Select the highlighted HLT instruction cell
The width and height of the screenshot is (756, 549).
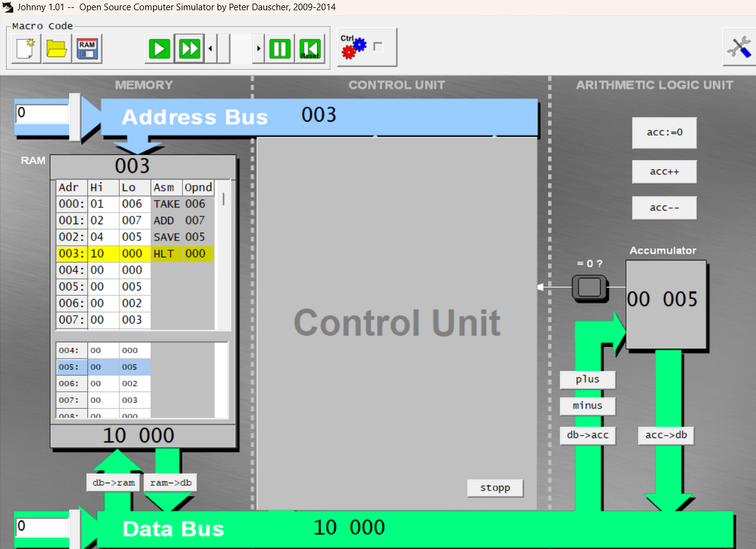(167, 254)
